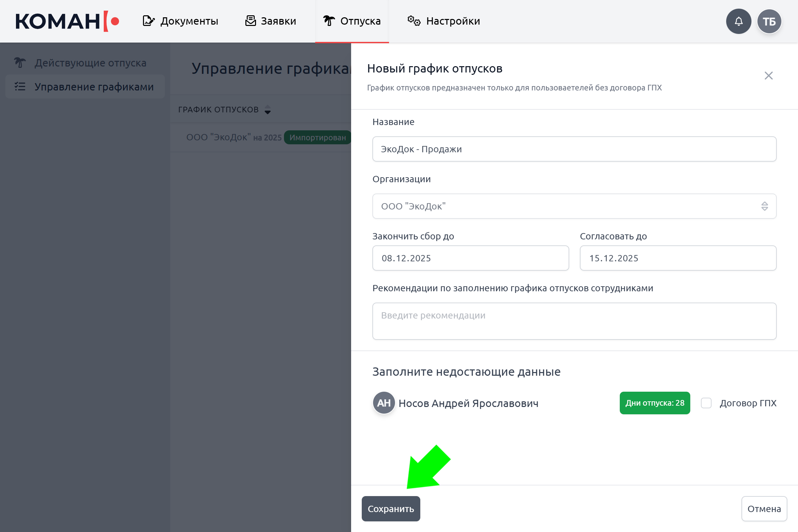Open the Настройки menu
798x532 pixels.
coord(444,21)
